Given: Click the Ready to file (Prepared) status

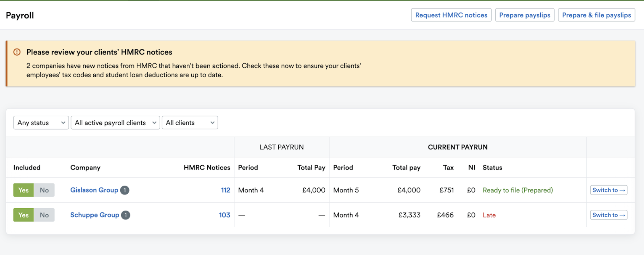Looking at the screenshot, I should 518,190.
